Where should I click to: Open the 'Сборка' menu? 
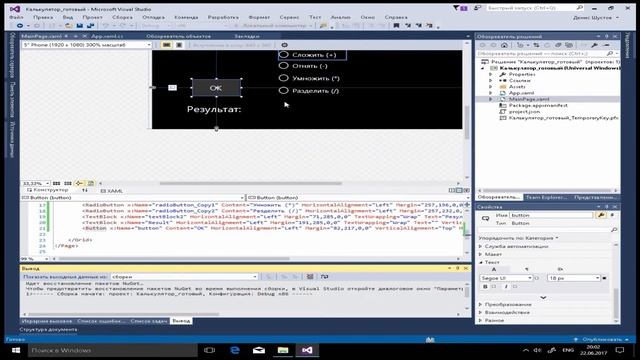pos(122,17)
